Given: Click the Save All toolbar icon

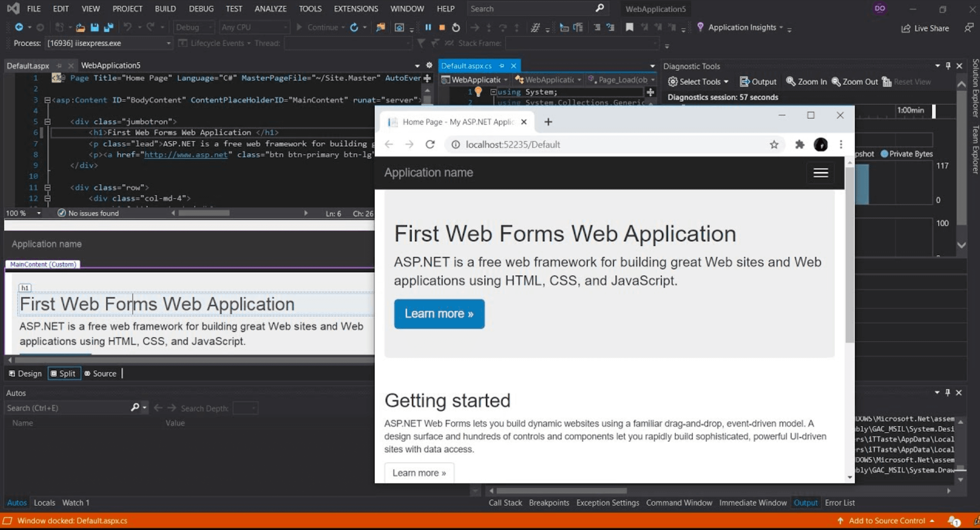Looking at the screenshot, I should pos(109,27).
